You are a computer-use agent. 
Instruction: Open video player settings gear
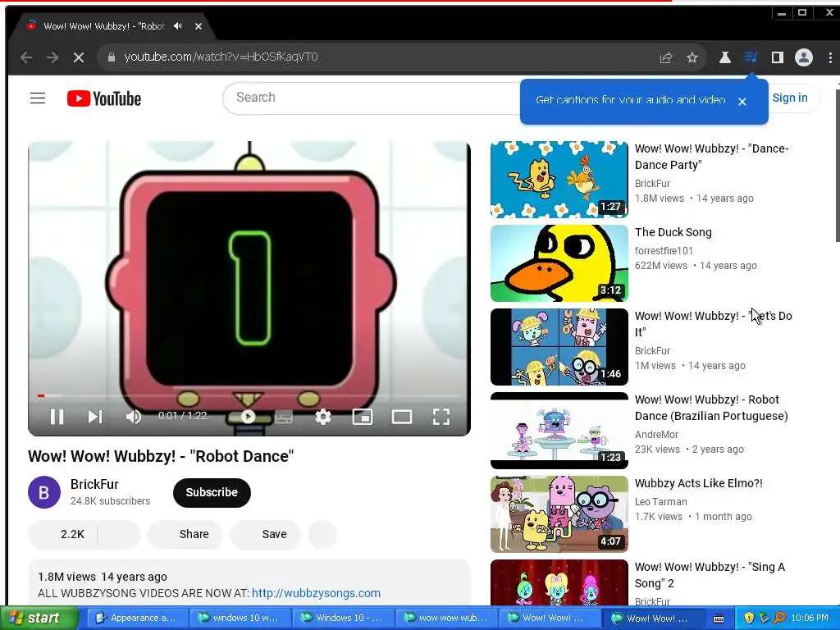pos(323,417)
